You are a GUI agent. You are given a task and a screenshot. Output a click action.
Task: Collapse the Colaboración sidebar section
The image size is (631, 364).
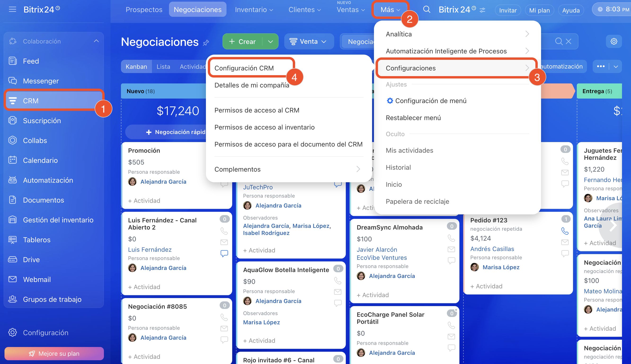point(96,41)
